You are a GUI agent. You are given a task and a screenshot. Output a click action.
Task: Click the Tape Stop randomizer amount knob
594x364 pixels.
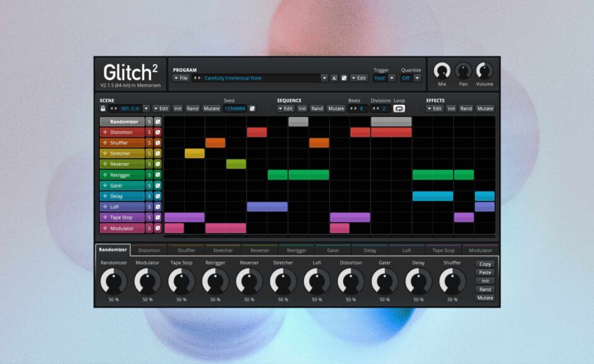[181, 281]
